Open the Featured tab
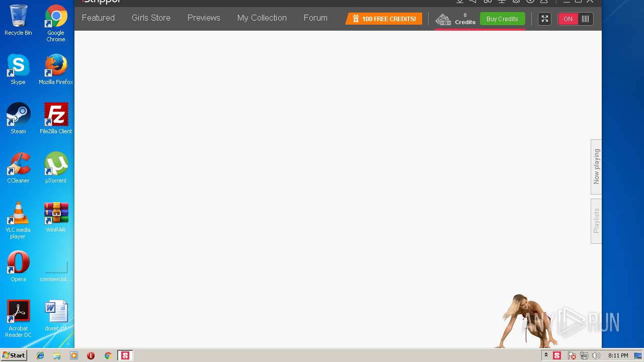The image size is (644, 362). [98, 18]
